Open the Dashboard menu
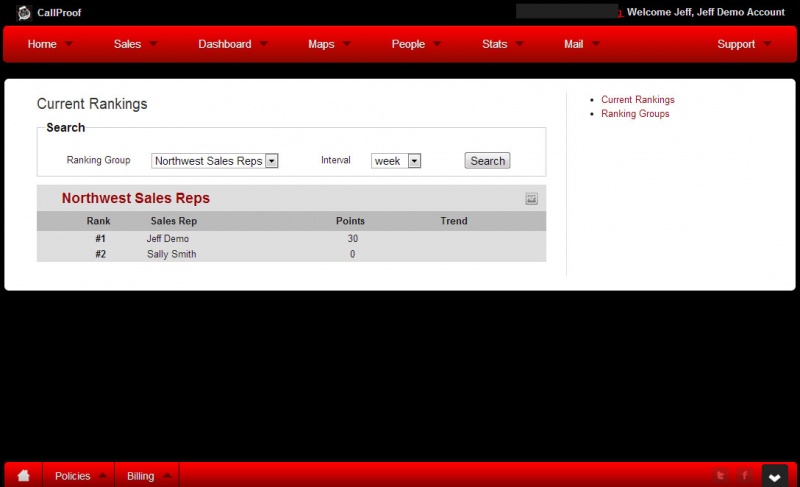The image size is (800, 487). tap(232, 44)
